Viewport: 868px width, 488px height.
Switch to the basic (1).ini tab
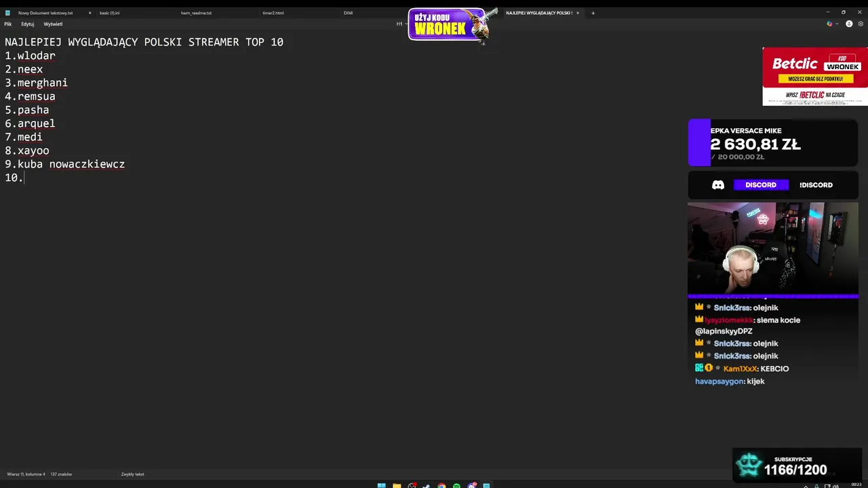pos(109,13)
